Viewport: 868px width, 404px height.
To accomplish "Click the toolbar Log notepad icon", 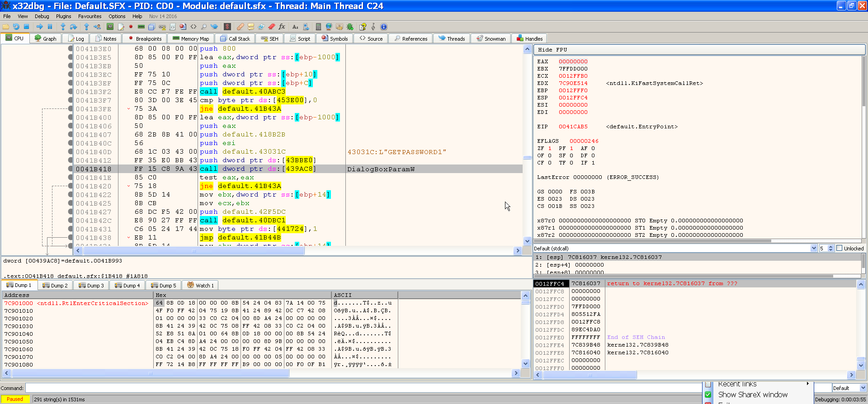I will coord(121,27).
